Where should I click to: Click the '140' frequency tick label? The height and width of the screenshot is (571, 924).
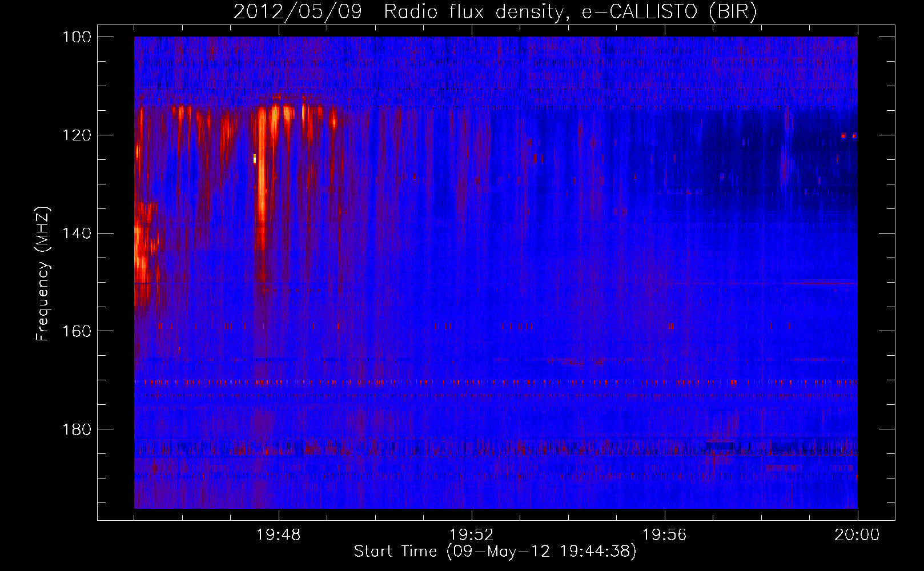(x=77, y=234)
